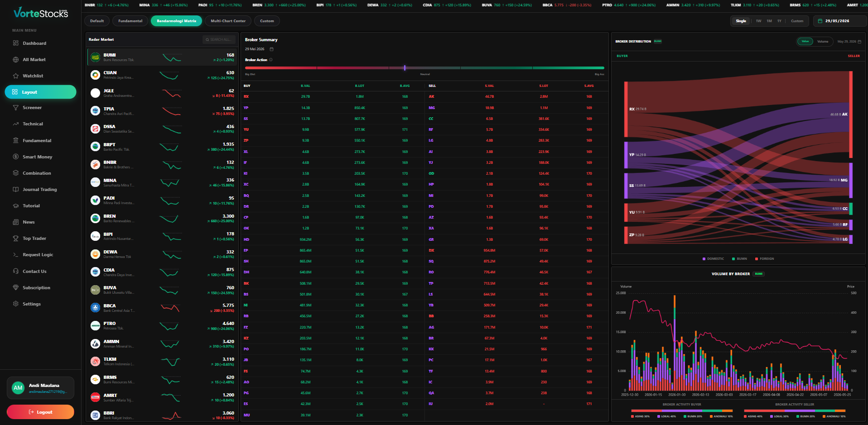Select the 1Y period option
The width and height of the screenshot is (868, 425).
(x=779, y=21)
